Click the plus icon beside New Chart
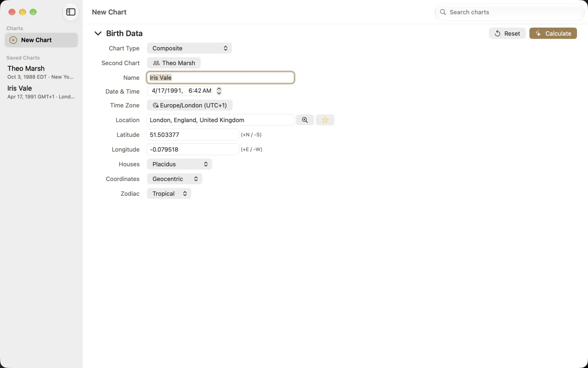The width and height of the screenshot is (588, 368). point(13,40)
